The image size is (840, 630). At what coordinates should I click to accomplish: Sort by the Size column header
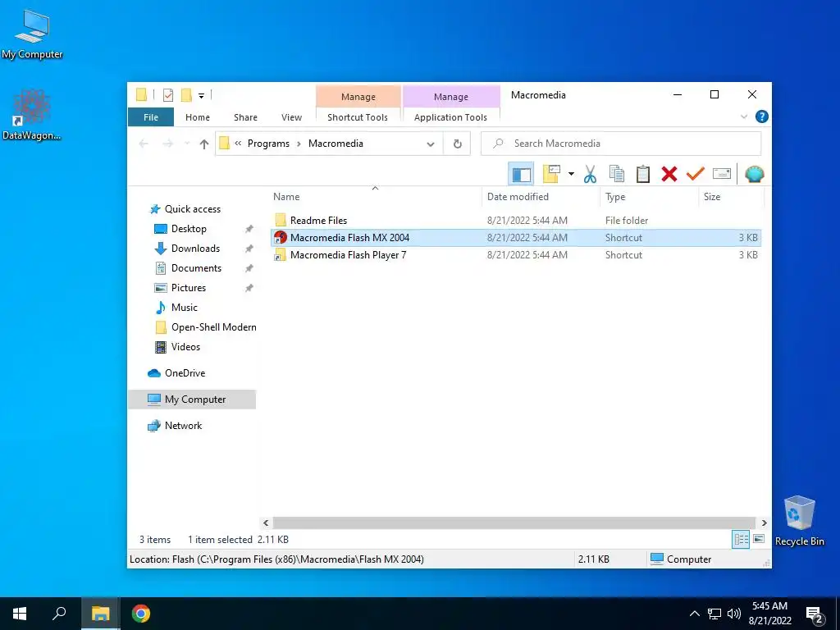tap(731, 197)
